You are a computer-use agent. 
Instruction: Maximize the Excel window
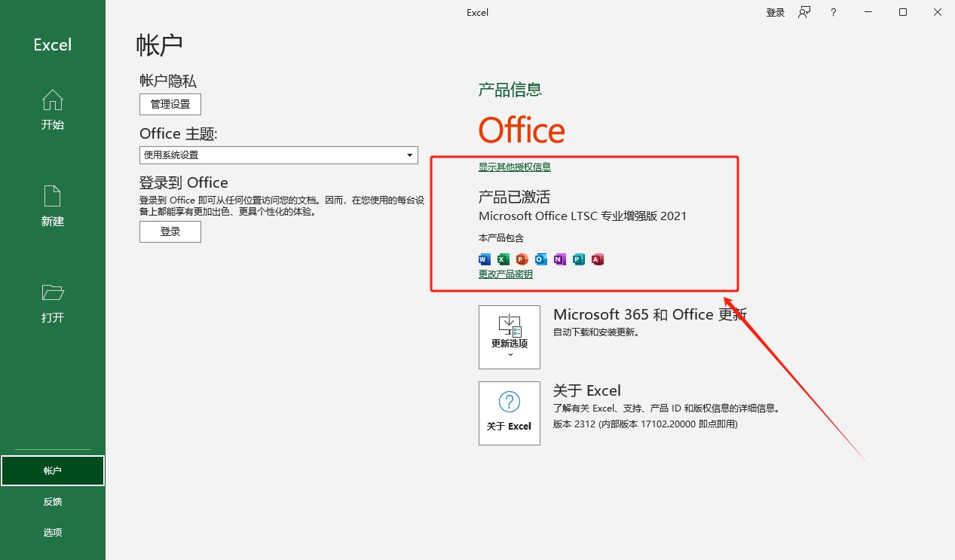point(903,12)
